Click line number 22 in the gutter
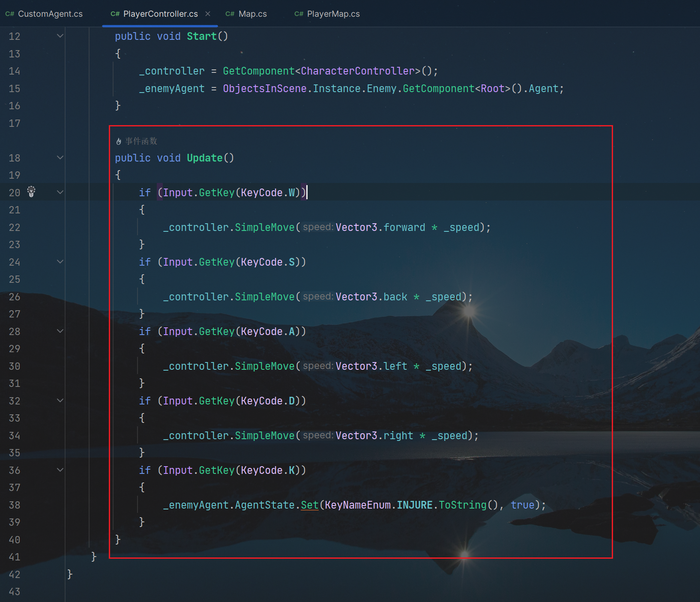Screen dimensions: 700x602 [15, 228]
